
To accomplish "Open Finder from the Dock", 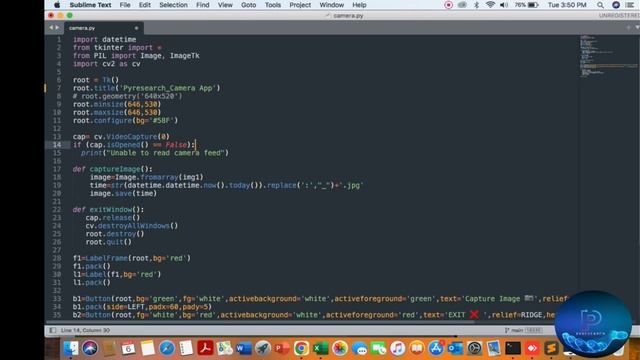I will 71,348.
